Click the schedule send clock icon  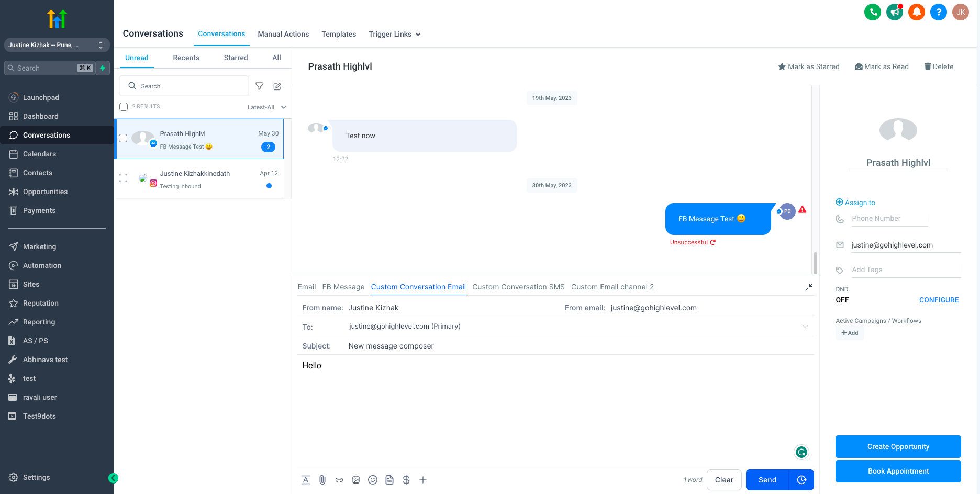pos(801,480)
